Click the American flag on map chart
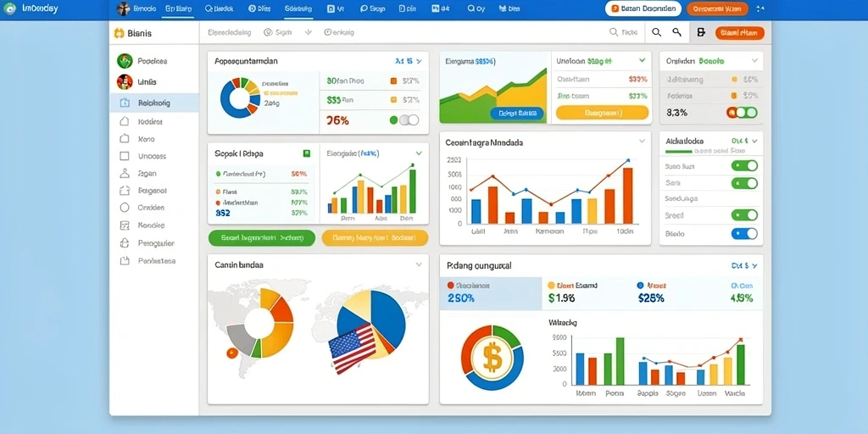This screenshot has height=434, width=868. pyautogui.click(x=352, y=348)
